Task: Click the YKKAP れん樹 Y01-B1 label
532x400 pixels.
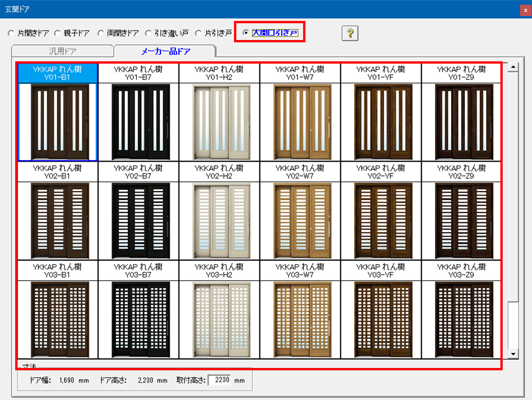Action: [57, 73]
